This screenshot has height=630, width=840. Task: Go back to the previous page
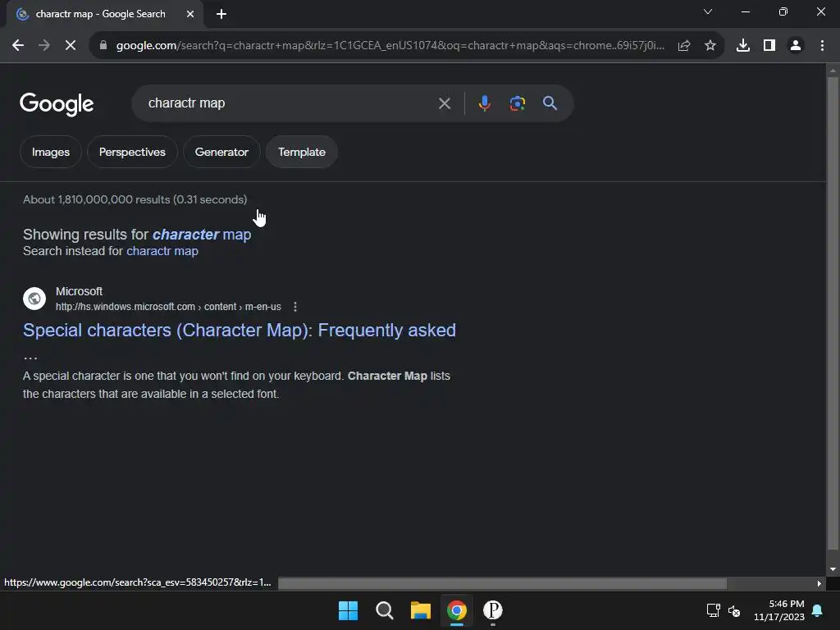click(x=18, y=46)
